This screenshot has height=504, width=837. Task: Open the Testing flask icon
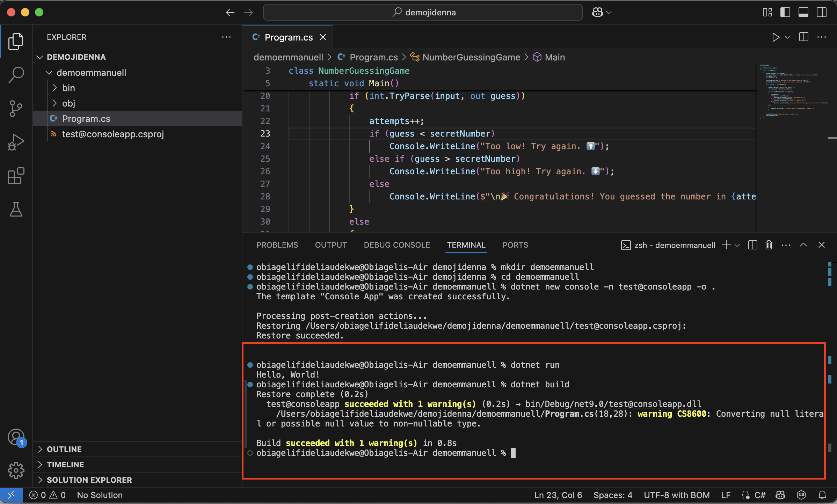pos(16,209)
